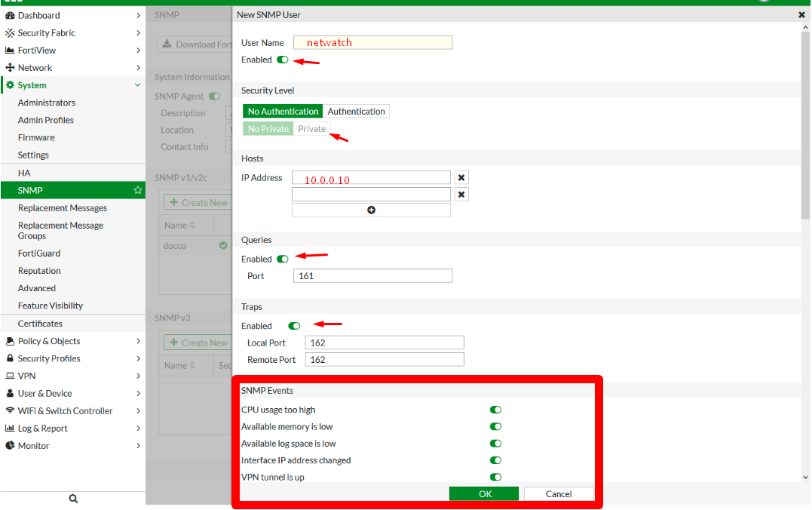Open the sidebar search magnifier
Image resolution: width=812 pixels, height=510 pixels.
coord(72,498)
